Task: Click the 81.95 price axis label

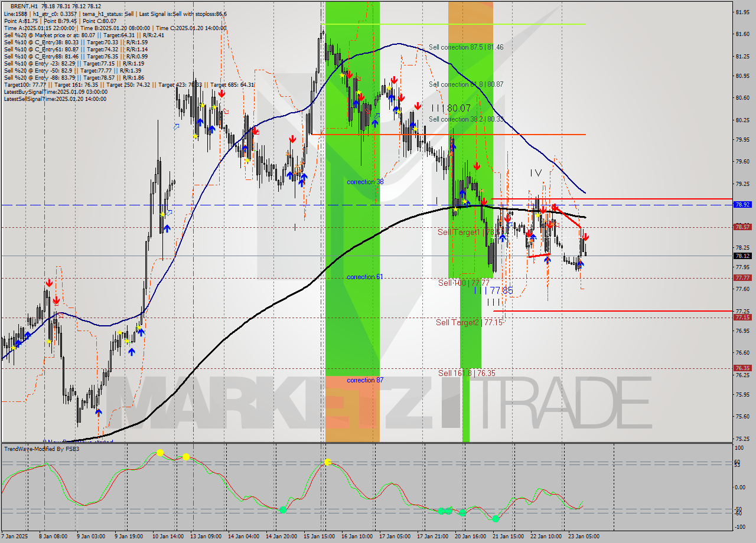Action: [x=742, y=12]
